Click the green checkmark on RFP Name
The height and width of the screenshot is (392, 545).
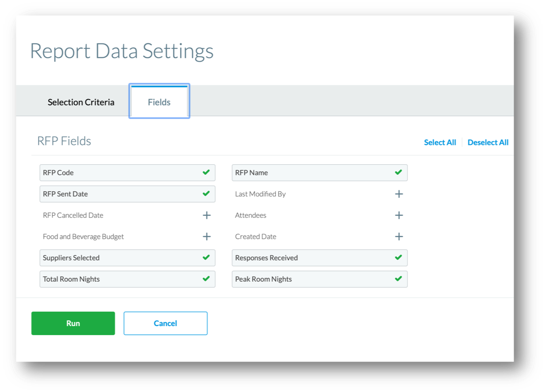pos(399,172)
